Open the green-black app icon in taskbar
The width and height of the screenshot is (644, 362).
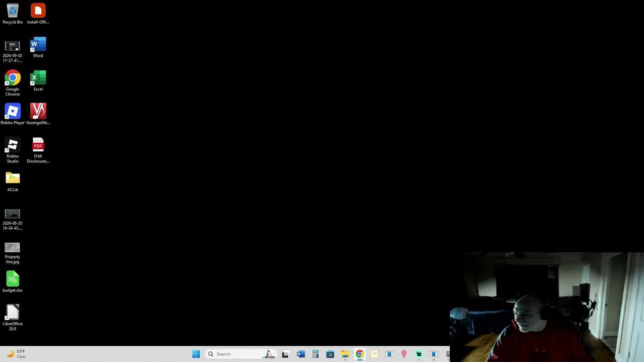click(x=419, y=354)
